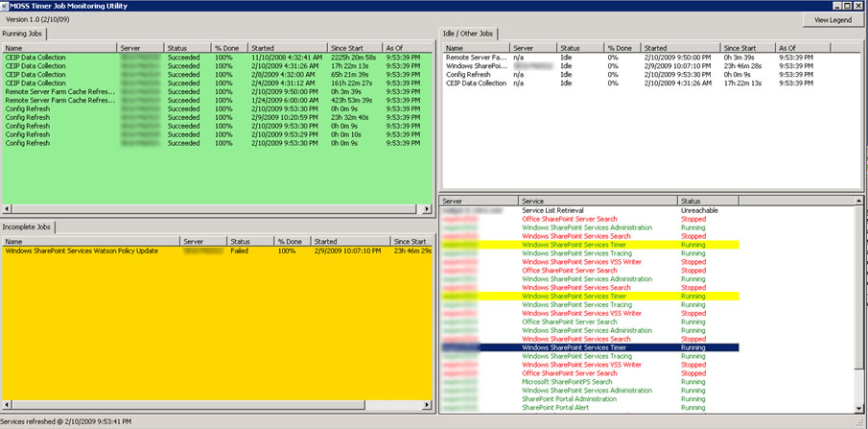Image resolution: width=868 pixels, height=429 pixels.
Task: Click the 2225h 20m 58s duration cell
Action: click(x=354, y=58)
